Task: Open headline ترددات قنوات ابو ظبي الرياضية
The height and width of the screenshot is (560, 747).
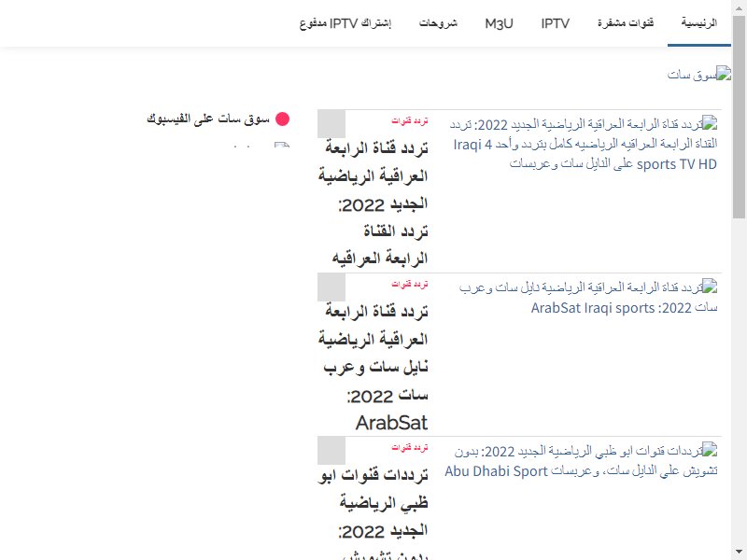Action: click(x=373, y=511)
